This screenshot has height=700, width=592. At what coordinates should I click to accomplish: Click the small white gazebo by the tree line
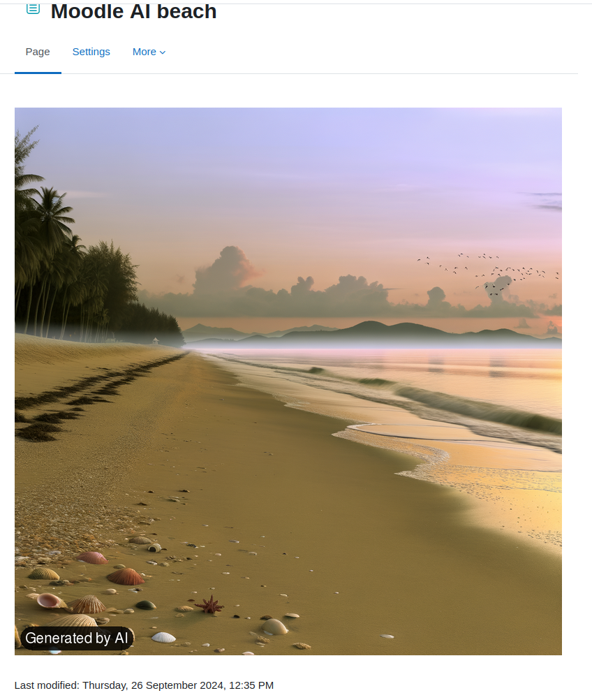[x=155, y=341]
